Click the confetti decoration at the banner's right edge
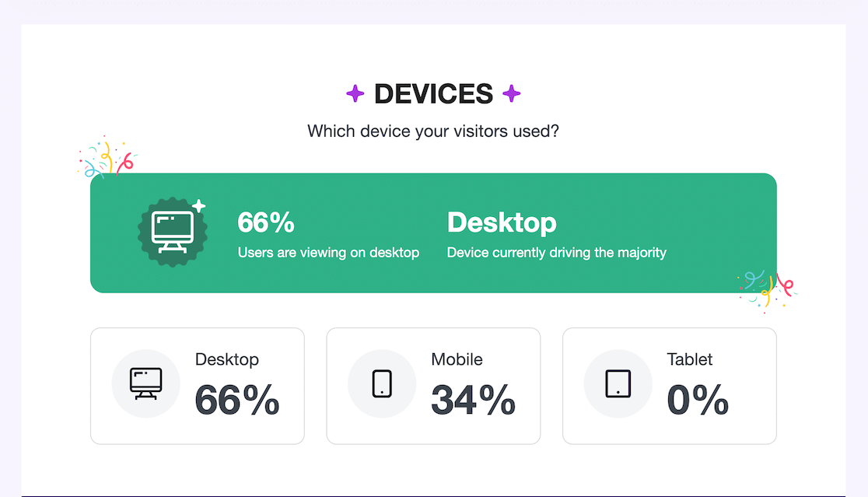 768,292
